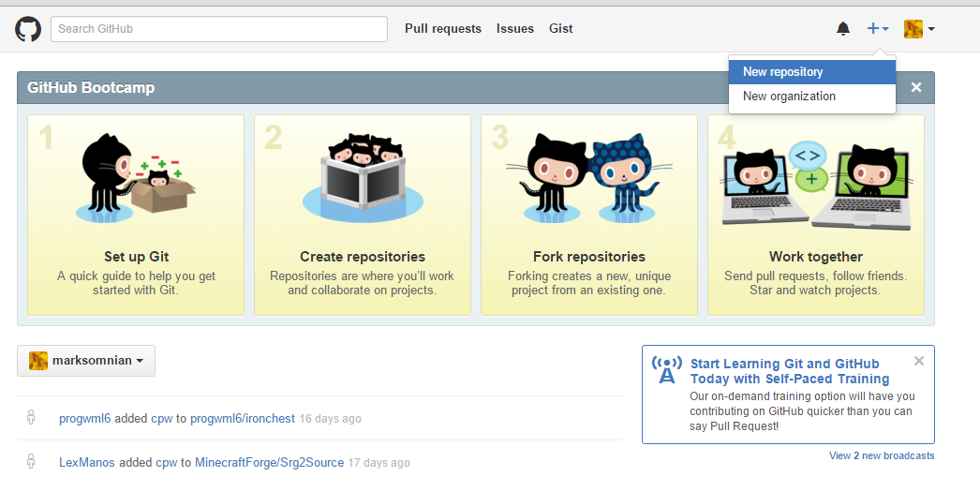This screenshot has width=980, height=477.
Task: Open Start Learning Git and GitHub link
Action: click(790, 371)
